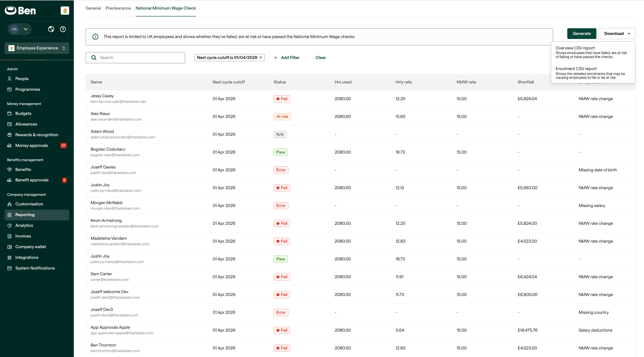
Task: Click the Programmes icon in the sidebar
Action: [x=10, y=89]
